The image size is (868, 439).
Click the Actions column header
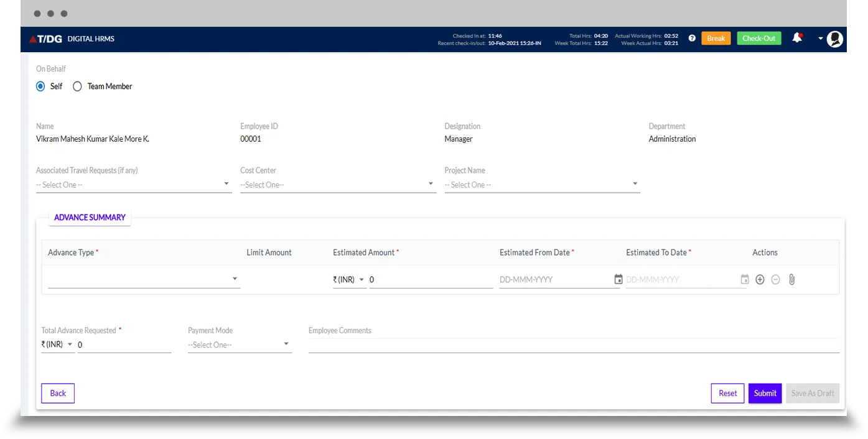pyautogui.click(x=765, y=252)
